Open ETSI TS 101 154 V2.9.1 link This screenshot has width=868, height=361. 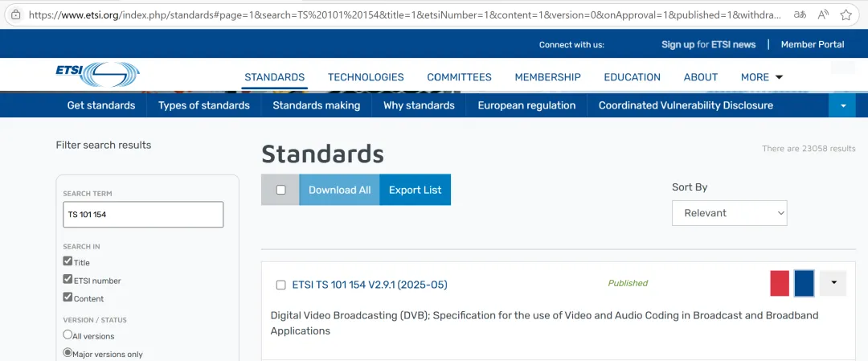click(x=370, y=285)
